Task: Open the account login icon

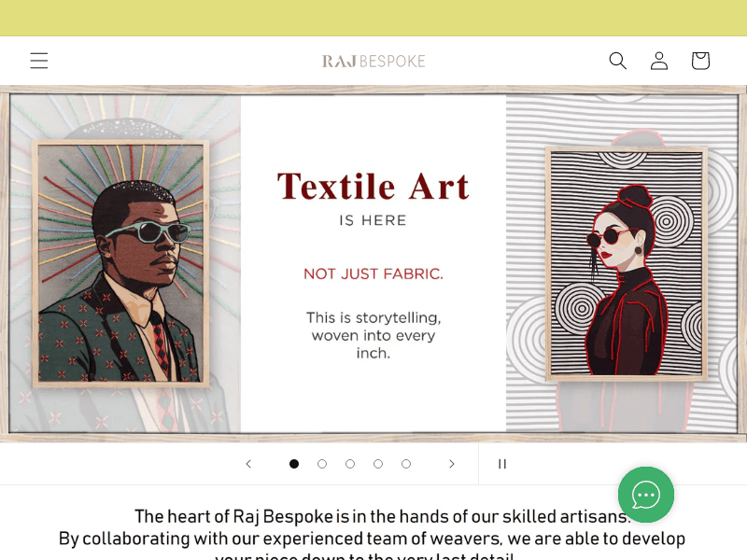Action: (659, 60)
